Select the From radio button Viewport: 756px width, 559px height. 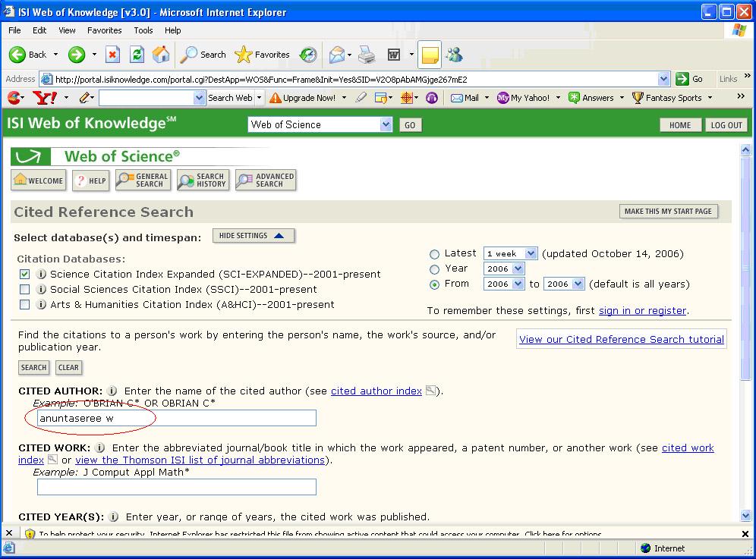click(x=434, y=284)
